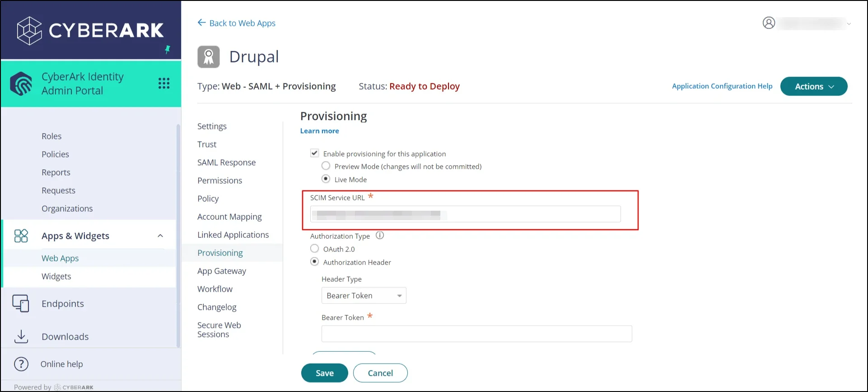Click the Authorization Type info icon
The height and width of the screenshot is (392, 868).
tap(380, 235)
